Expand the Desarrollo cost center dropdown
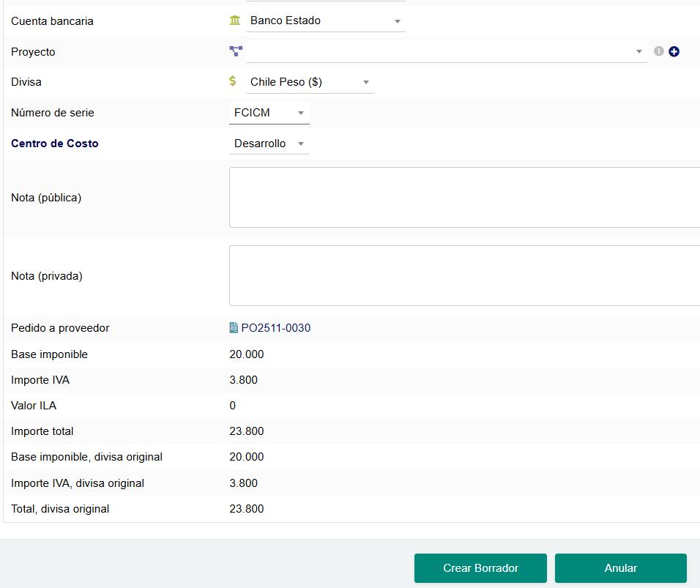The image size is (700, 588). 269,144
